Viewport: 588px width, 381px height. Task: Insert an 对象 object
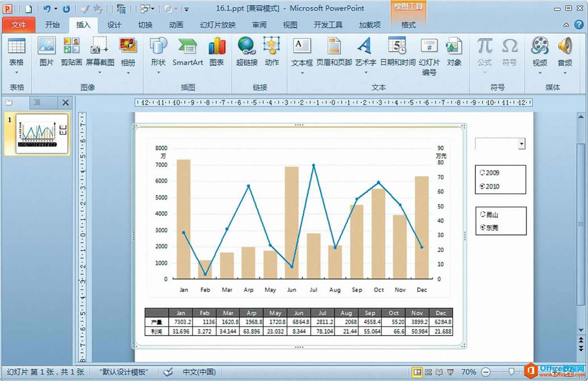coord(454,52)
